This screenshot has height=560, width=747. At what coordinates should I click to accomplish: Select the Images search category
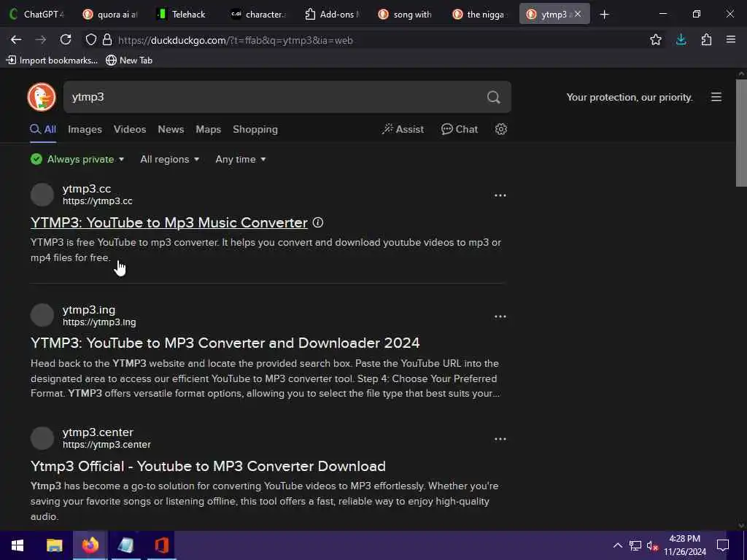(85, 129)
